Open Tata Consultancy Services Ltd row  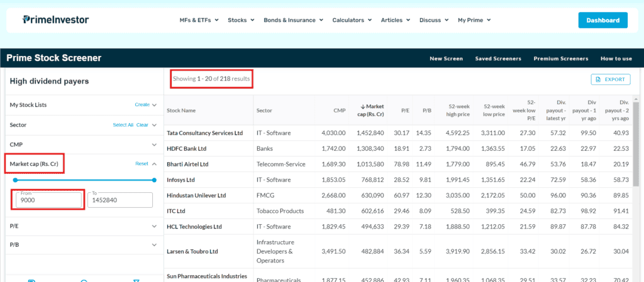click(x=204, y=133)
